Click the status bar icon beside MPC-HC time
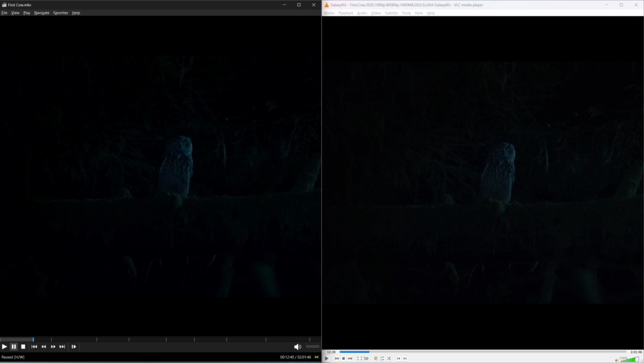 317,357
